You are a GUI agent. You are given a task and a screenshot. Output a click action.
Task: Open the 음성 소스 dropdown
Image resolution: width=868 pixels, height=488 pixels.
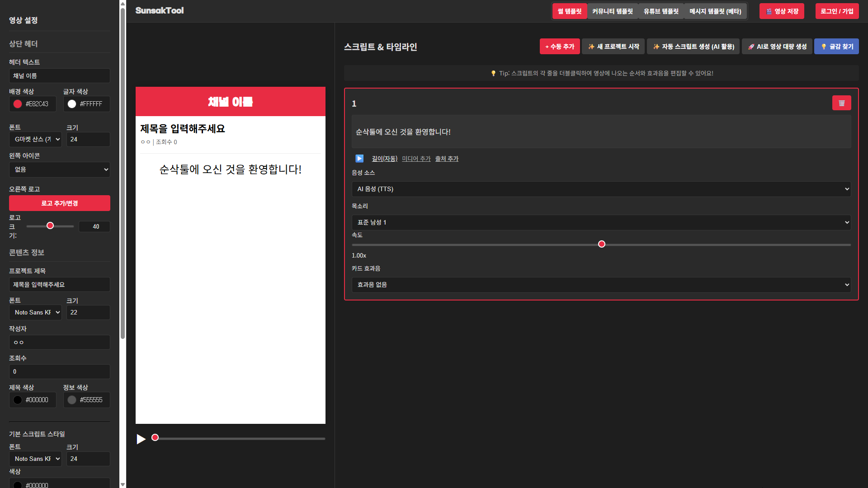pos(601,189)
